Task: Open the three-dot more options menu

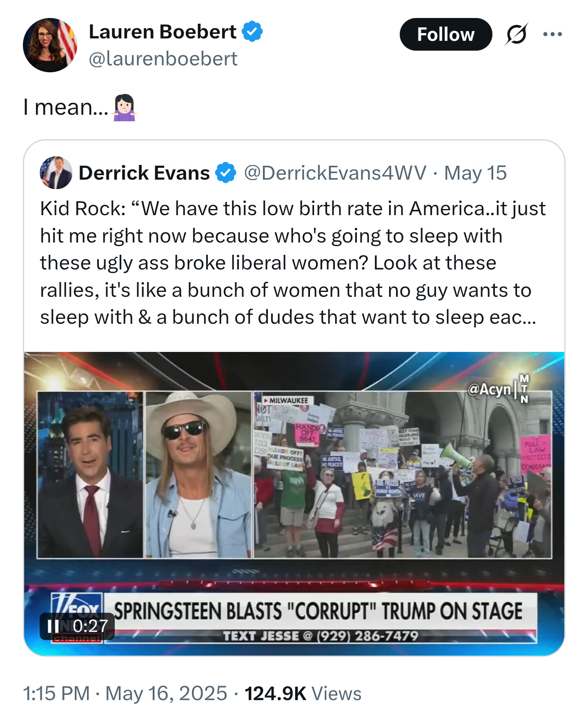Action: click(552, 34)
